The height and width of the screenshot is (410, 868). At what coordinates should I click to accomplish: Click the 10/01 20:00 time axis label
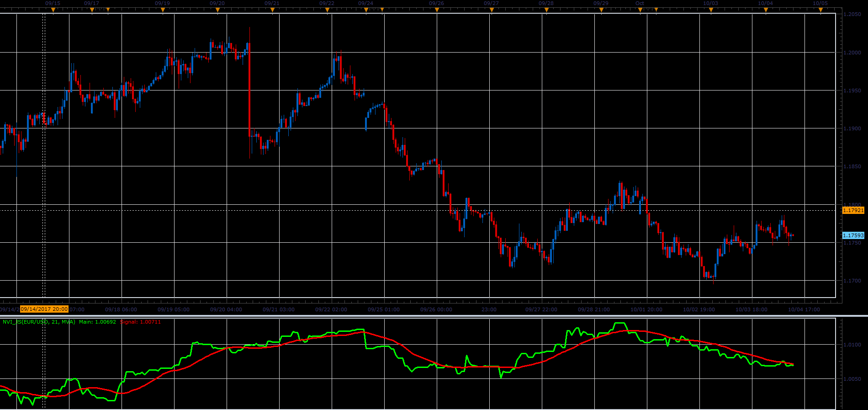tap(646, 309)
